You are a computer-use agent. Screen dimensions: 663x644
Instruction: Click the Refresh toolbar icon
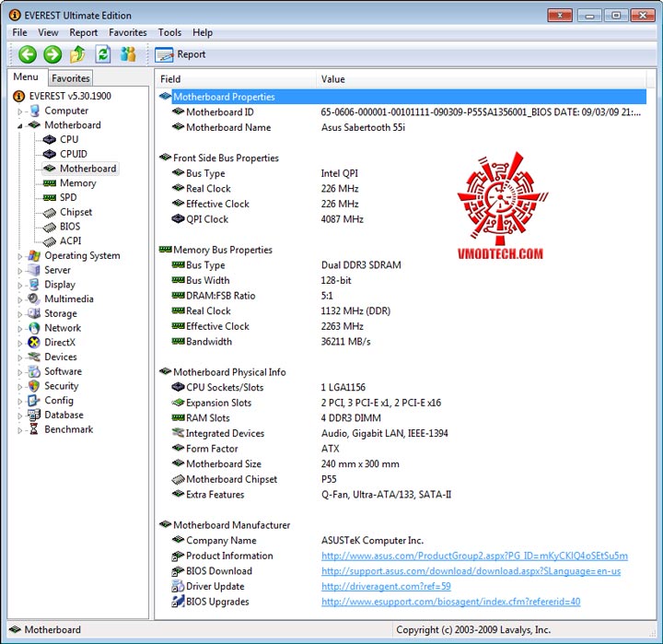pyautogui.click(x=103, y=54)
